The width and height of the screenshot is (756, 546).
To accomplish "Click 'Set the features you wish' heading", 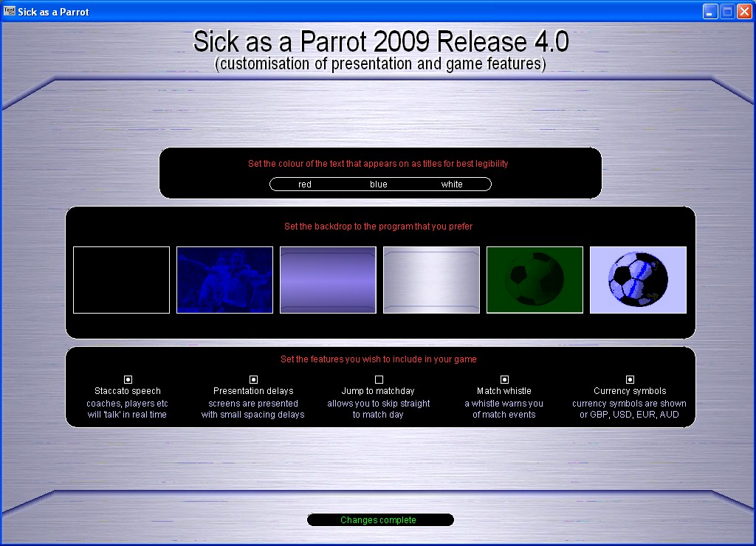I will pos(379,359).
